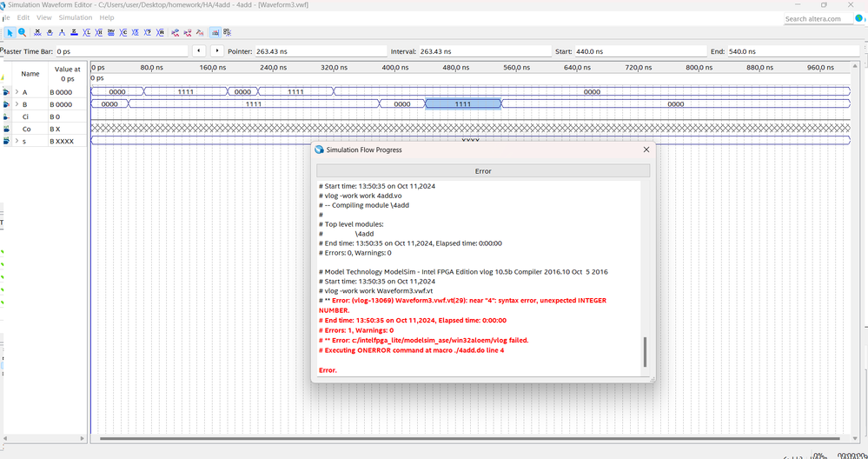Viewport: 868px width, 459px height.
Task: Open Arbitrary Value (?) tool
Action: [147, 33]
